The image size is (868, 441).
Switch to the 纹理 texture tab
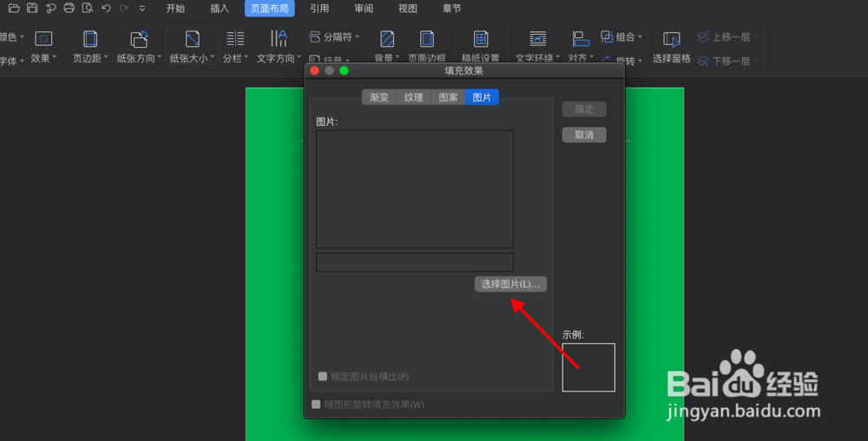click(413, 97)
